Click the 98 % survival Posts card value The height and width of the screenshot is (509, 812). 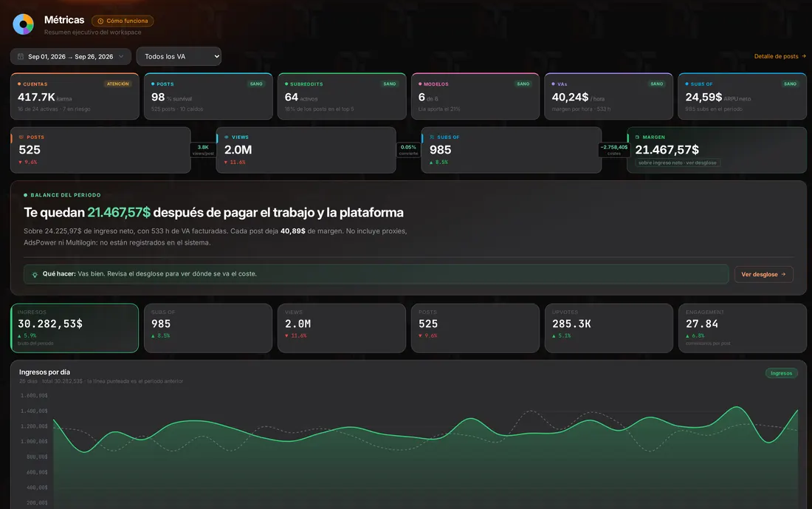(171, 98)
